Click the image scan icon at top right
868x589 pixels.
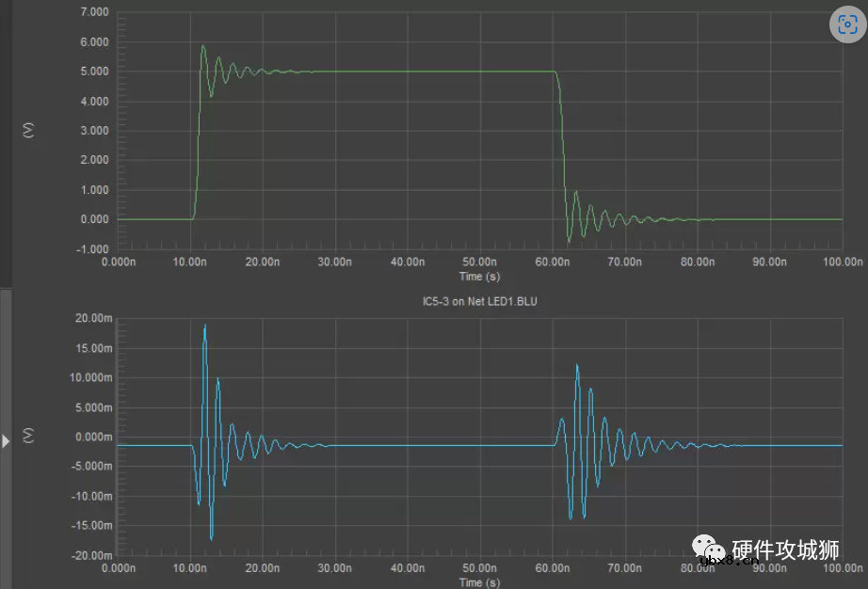pos(844,25)
